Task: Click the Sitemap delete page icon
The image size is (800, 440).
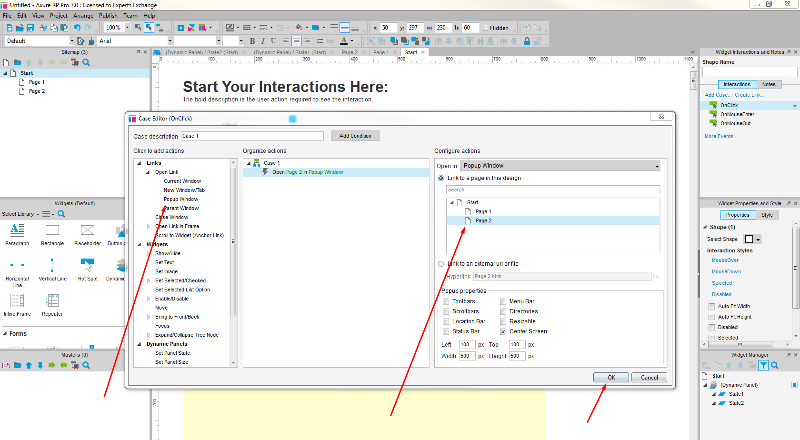Action: click(x=75, y=62)
